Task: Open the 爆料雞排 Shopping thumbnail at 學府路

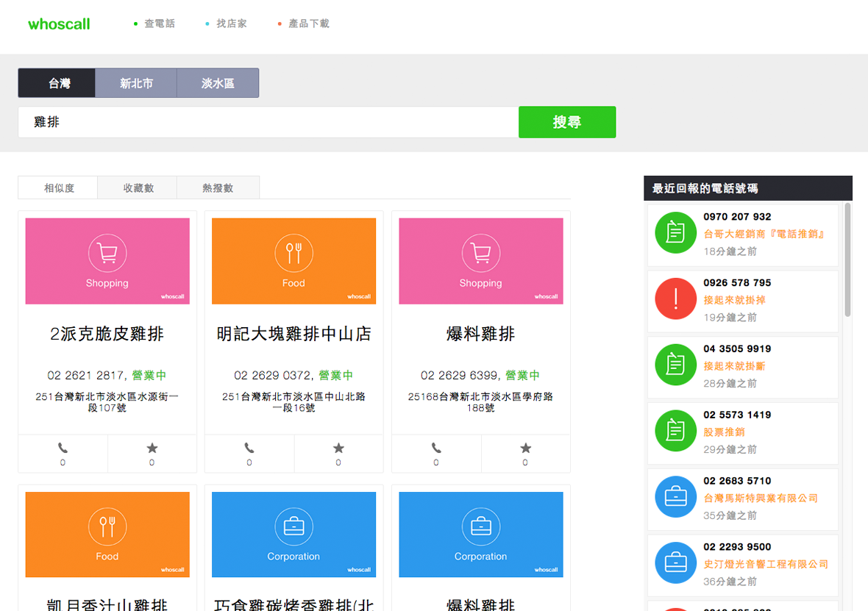Action: [x=481, y=261]
